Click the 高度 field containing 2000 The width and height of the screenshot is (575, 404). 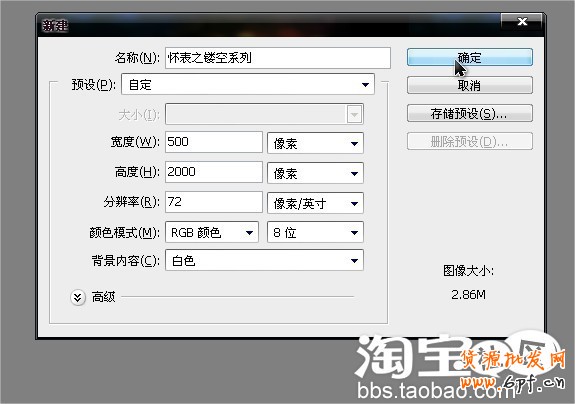(x=214, y=172)
